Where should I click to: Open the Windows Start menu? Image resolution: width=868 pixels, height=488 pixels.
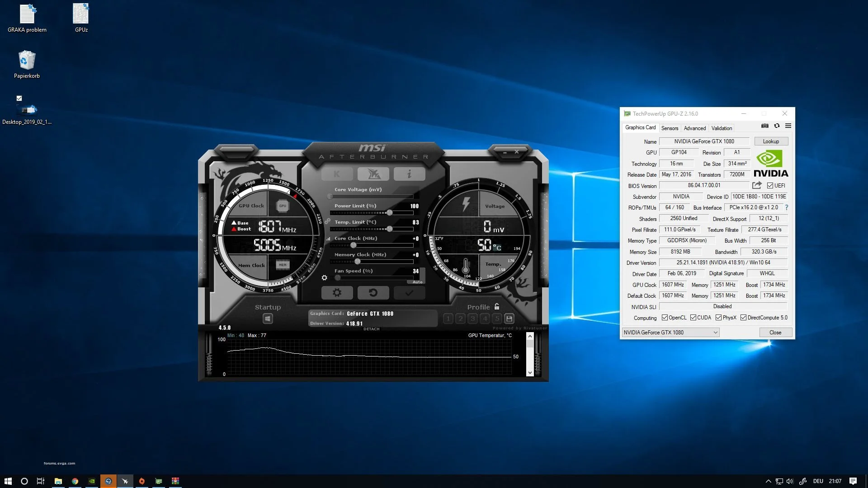pyautogui.click(x=8, y=481)
